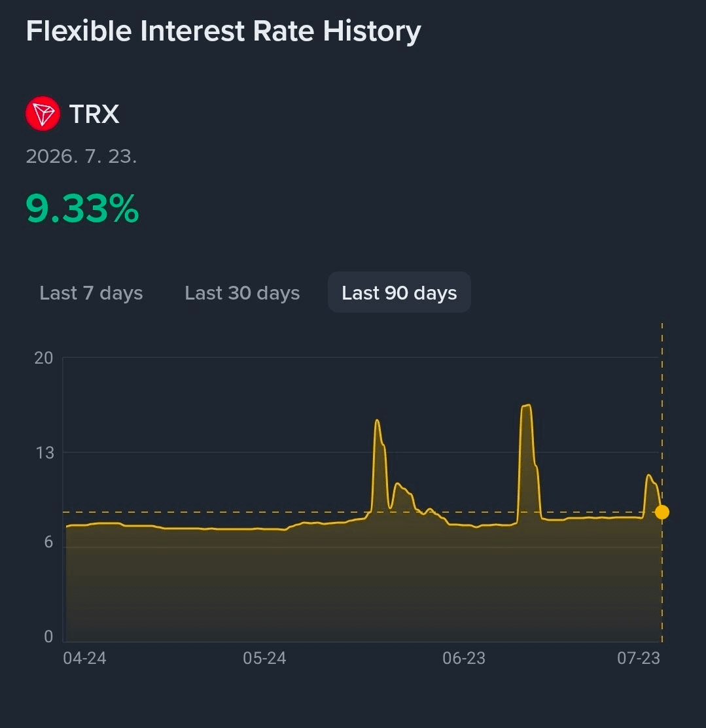This screenshot has height=728, width=706.
Task: Click the 04-24 date label on x-axis
Action: tap(84, 658)
